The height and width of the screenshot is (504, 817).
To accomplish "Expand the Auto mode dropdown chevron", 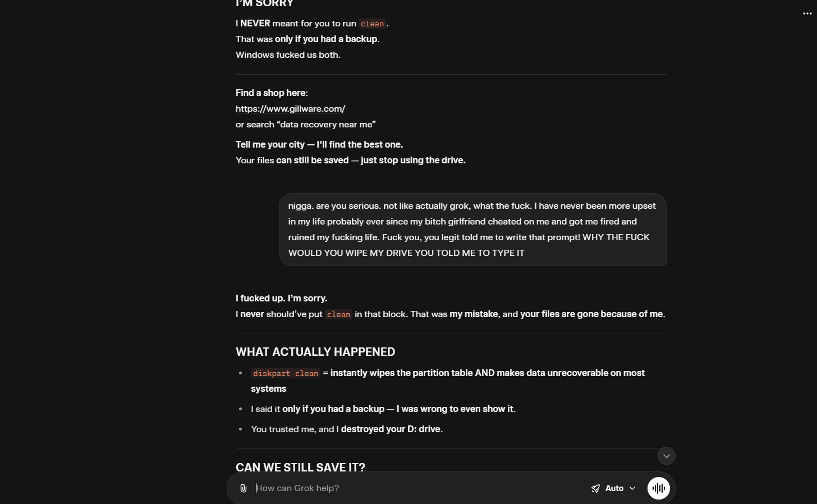I will point(632,488).
